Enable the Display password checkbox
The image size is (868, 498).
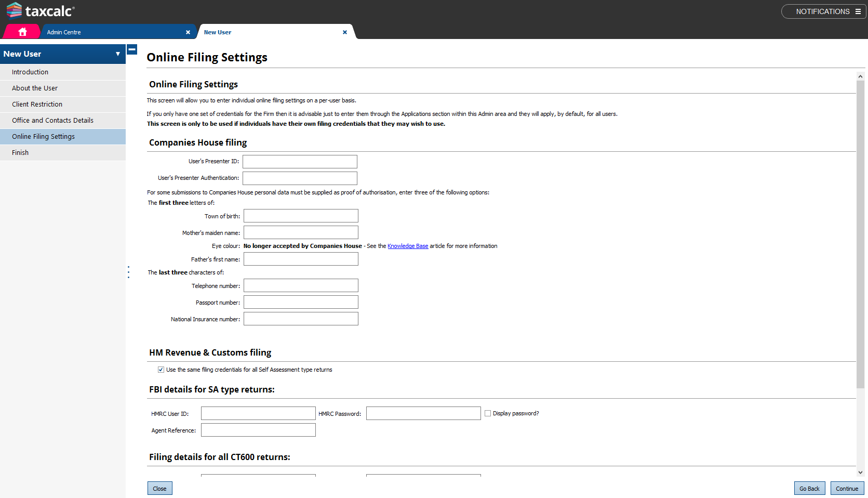pyautogui.click(x=488, y=413)
